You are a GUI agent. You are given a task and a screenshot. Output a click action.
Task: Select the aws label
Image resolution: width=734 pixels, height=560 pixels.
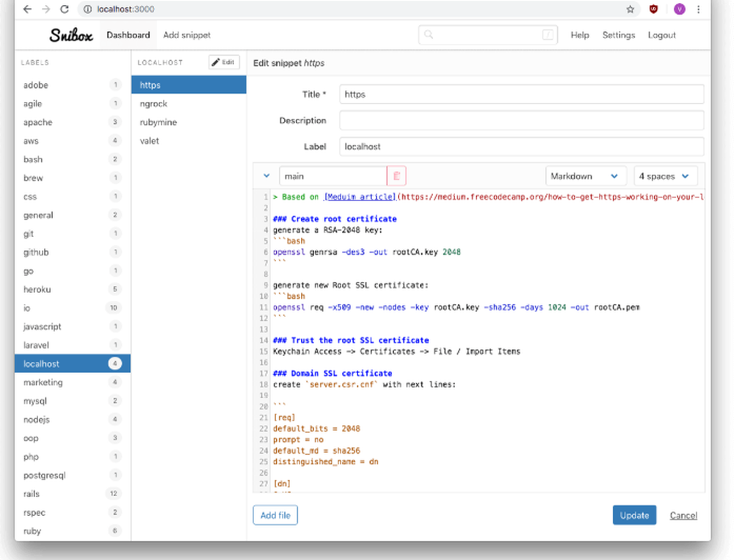pos(73,140)
